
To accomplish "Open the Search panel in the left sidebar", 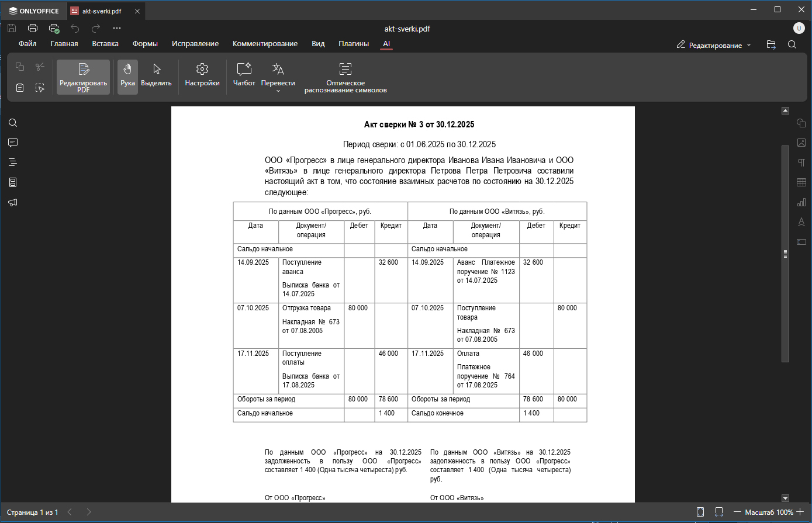I will pos(13,123).
